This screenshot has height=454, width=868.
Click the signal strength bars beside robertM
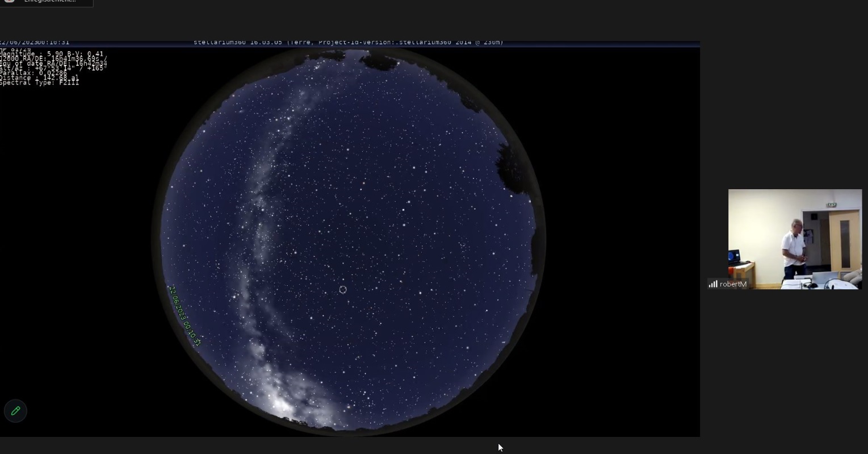713,284
